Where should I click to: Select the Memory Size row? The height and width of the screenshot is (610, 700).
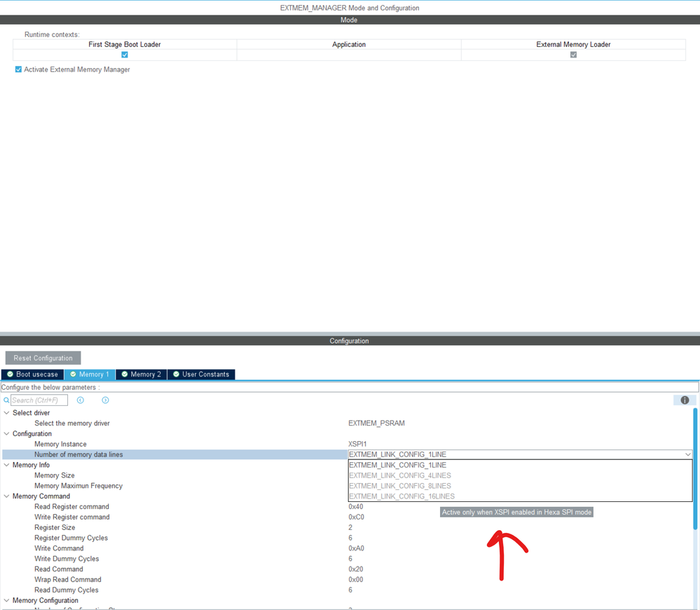pos(175,475)
